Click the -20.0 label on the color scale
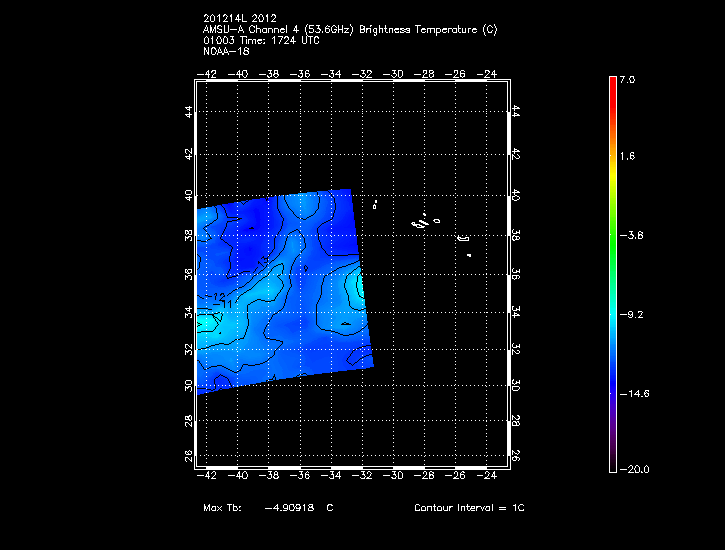 [634, 470]
